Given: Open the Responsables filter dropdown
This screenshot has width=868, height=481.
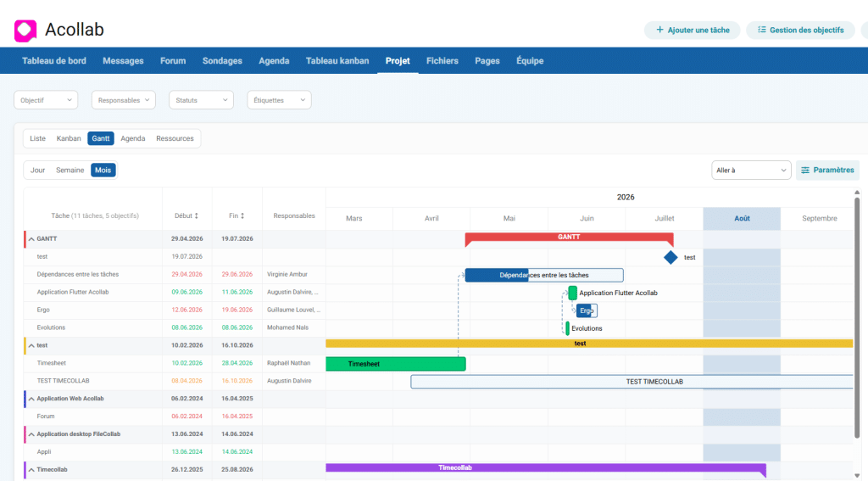Looking at the screenshot, I should click(124, 100).
